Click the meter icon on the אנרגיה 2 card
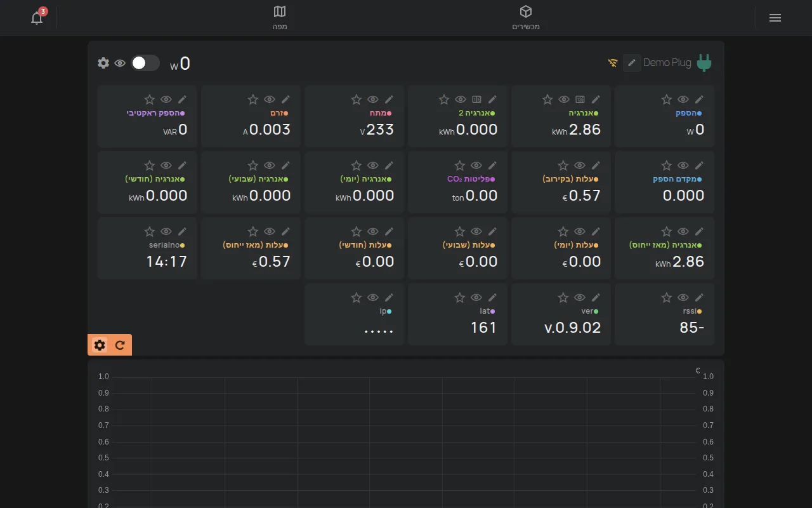The height and width of the screenshot is (508, 812). click(476, 99)
